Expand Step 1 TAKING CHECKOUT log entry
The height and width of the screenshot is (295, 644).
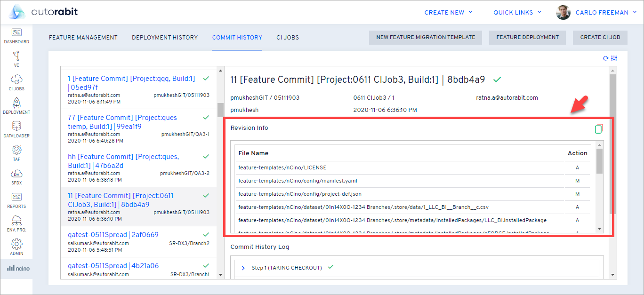point(243,267)
